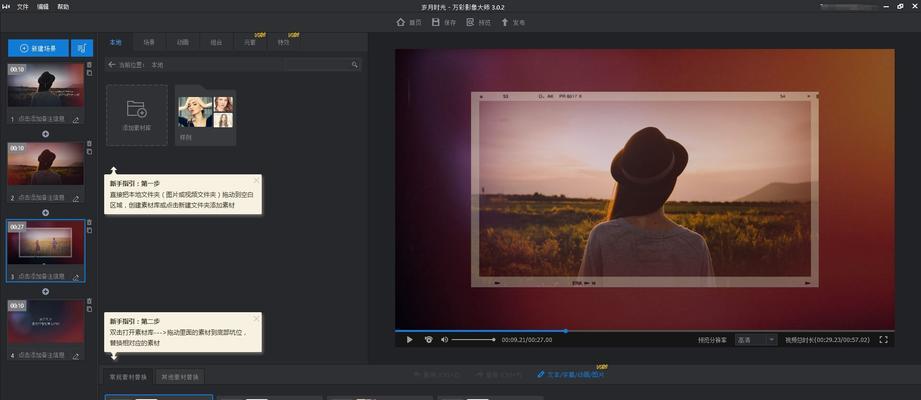Screen dimensions: 921x400
Task: Click the 文本/字幕/动画/图片 edit link
Action: [x=572, y=374]
